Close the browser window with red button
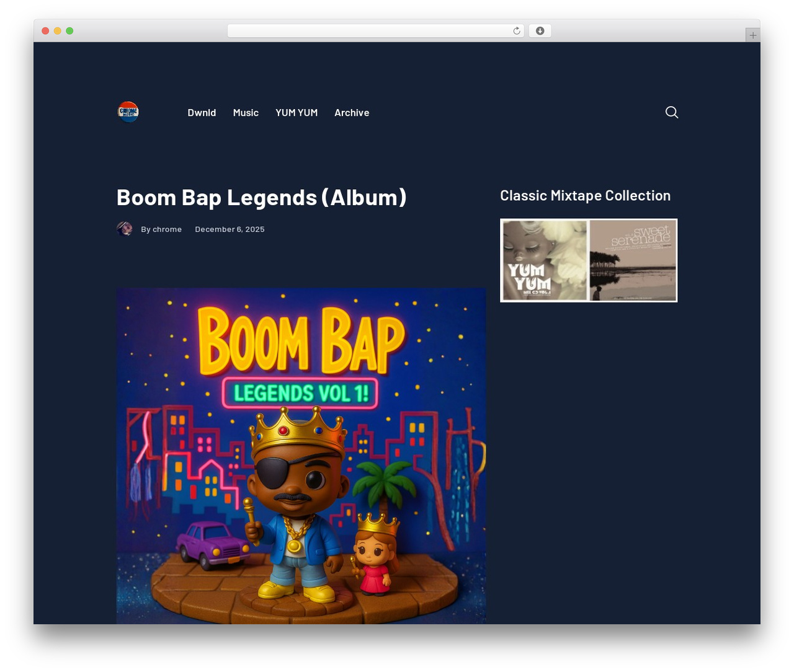Image resolution: width=794 pixels, height=672 pixels. (x=45, y=31)
